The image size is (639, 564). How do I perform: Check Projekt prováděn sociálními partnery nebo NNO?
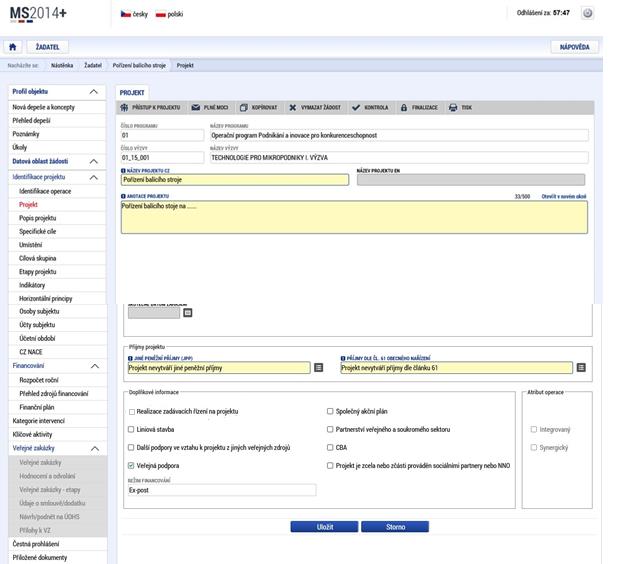tap(330, 465)
